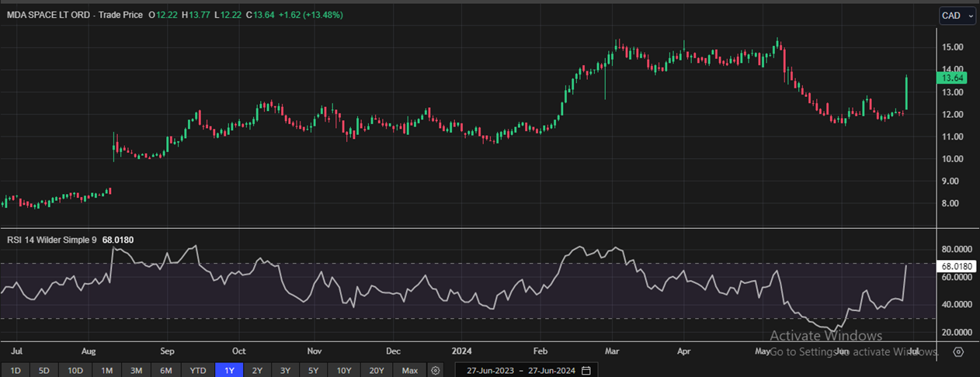Open the CAD currency dropdown
The image size is (980, 377).
957,16
